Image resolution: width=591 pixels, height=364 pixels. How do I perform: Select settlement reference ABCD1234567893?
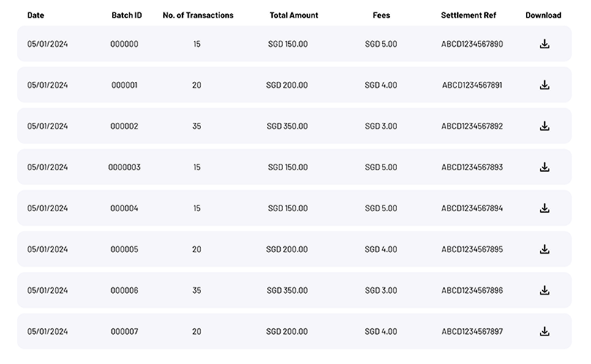tap(472, 167)
